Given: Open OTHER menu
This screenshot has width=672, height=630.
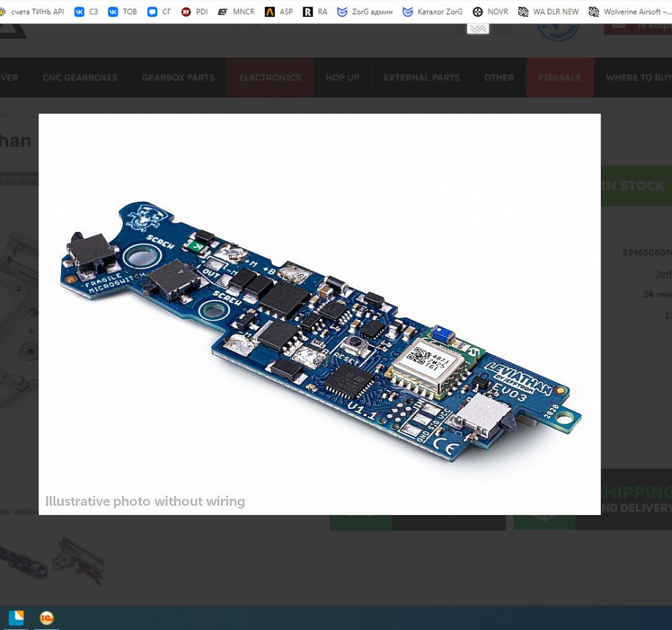Looking at the screenshot, I should (499, 77).
